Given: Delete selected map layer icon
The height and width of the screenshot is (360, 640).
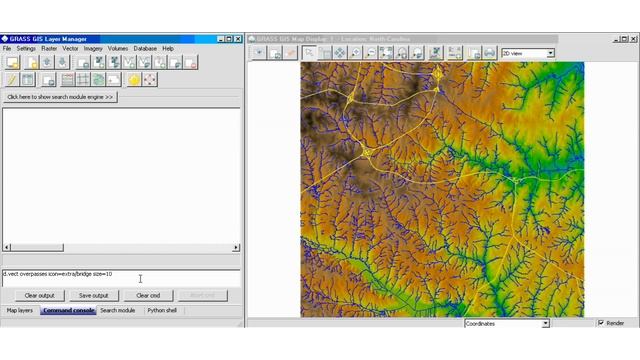Looking at the screenshot, I should (x=191, y=62).
